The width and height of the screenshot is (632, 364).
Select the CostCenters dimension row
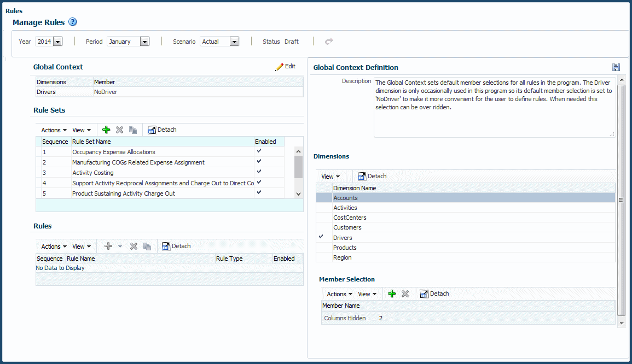point(466,218)
